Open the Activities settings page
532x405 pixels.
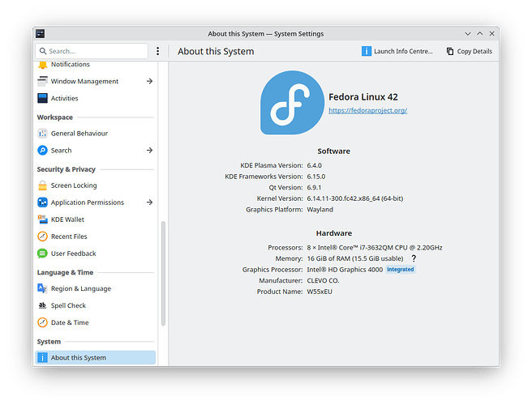96,98
